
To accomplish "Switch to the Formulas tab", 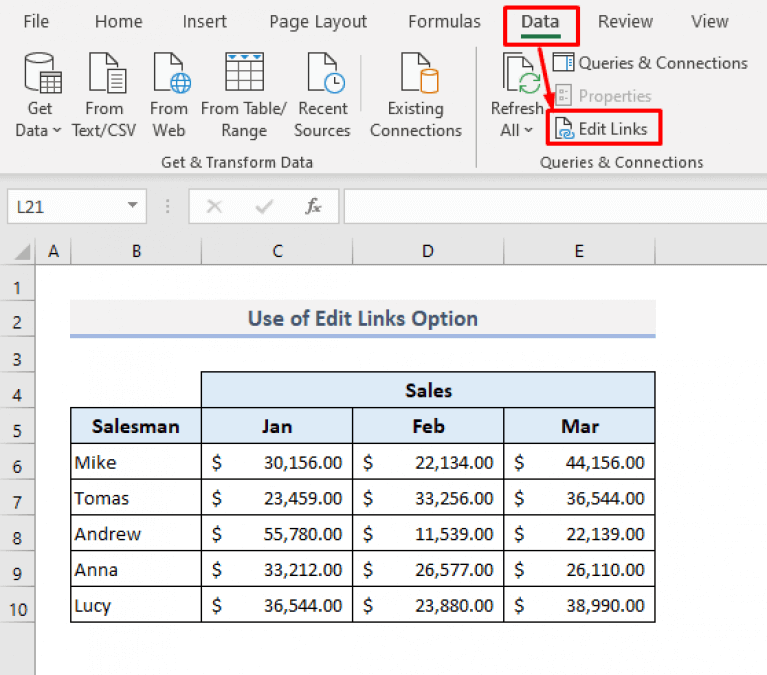I will [x=444, y=21].
